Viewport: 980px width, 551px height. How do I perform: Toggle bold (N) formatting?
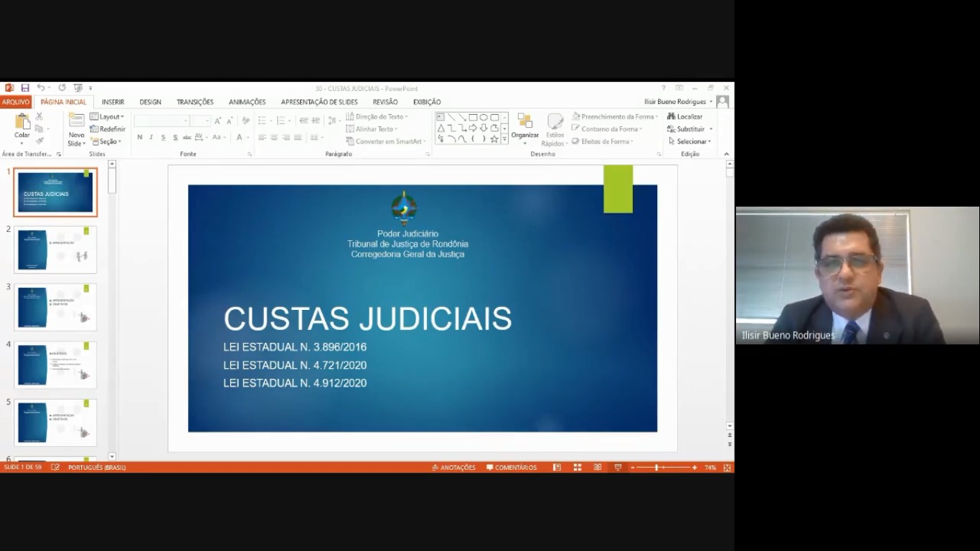(139, 138)
